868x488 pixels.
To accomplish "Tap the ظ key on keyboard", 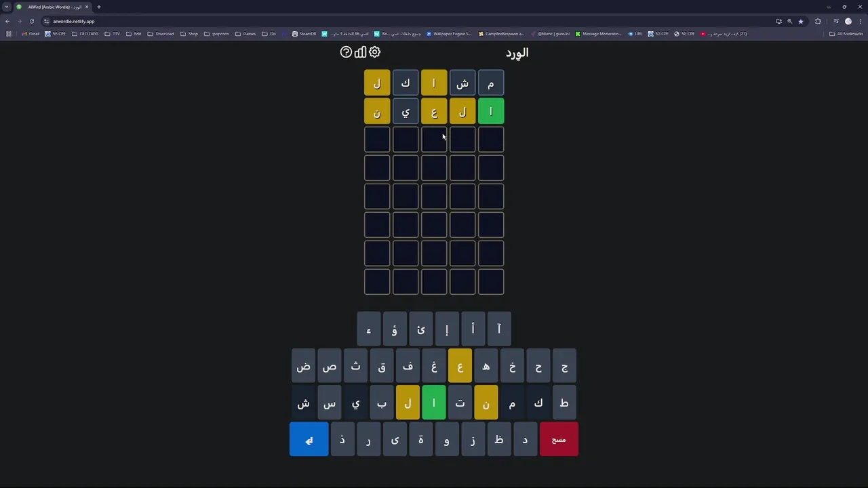I will pos(499,440).
